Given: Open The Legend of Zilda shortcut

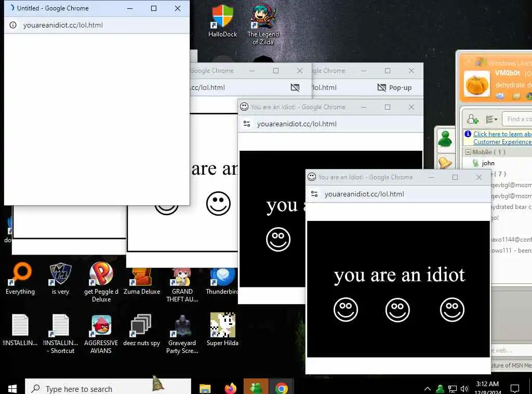Looking at the screenshot, I should coord(263,24).
